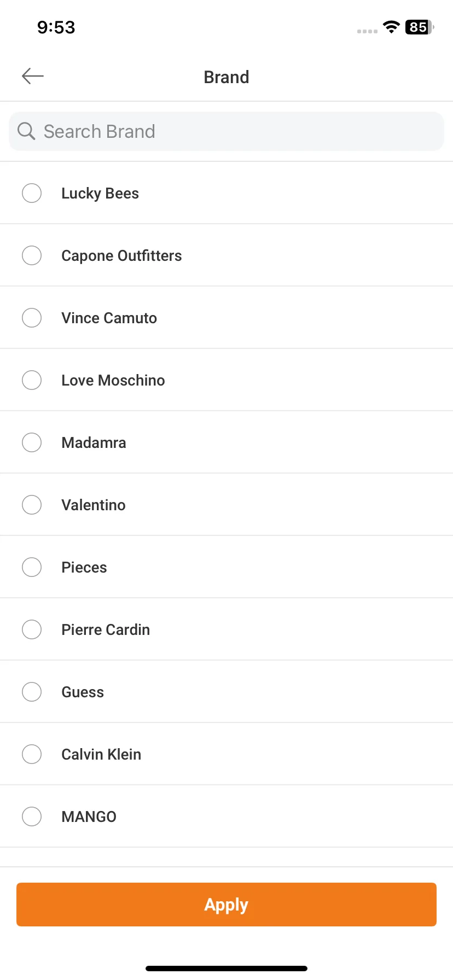Tap the magnifying glass search icon
This screenshot has height=980, width=453.
(26, 131)
